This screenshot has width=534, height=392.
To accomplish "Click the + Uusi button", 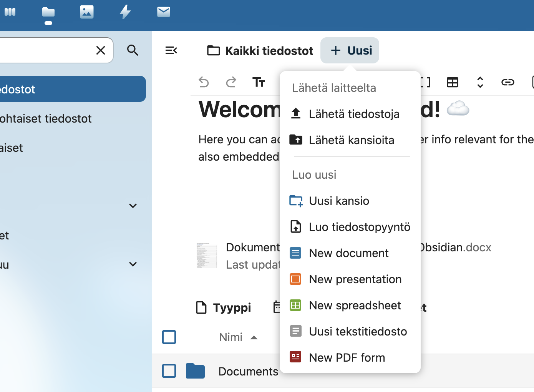I will pos(350,50).
